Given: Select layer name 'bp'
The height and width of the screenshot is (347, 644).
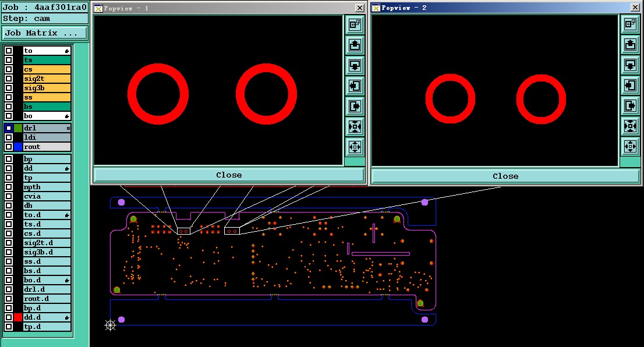Looking at the screenshot, I should 47,159.
